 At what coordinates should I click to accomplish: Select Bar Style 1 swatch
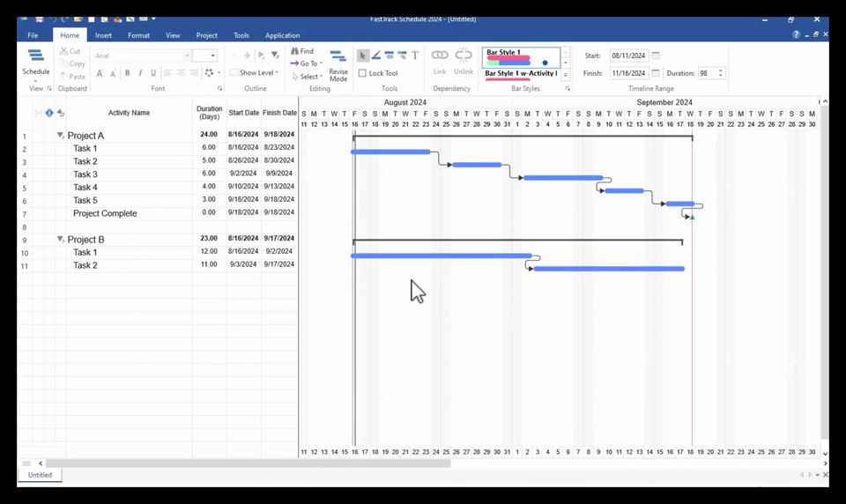pyautogui.click(x=521, y=57)
